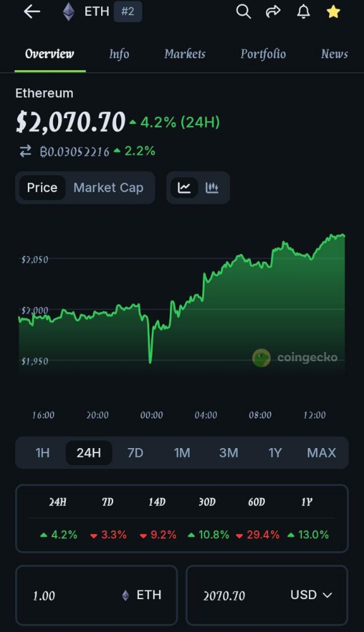Open the Portfolio tab

(263, 54)
